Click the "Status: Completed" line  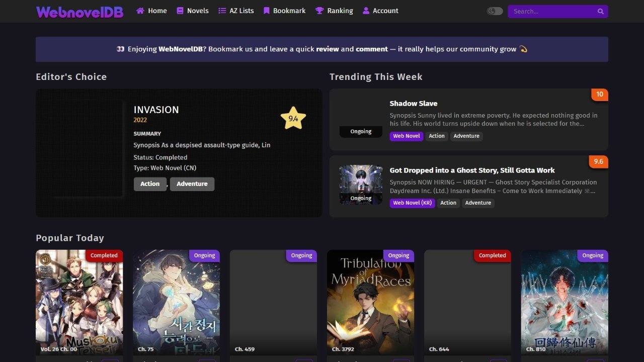pyautogui.click(x=160, y=157)
